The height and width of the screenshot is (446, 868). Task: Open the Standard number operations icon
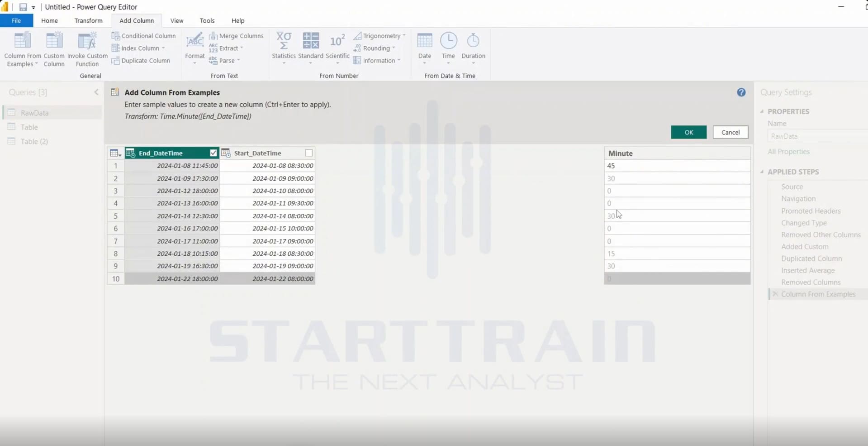(x=311, y=41)
